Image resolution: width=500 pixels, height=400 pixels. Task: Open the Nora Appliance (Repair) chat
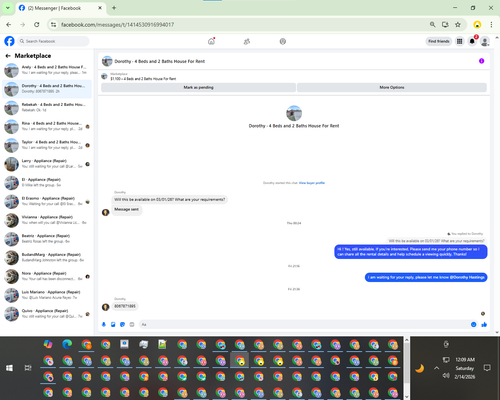pos(47,276)
